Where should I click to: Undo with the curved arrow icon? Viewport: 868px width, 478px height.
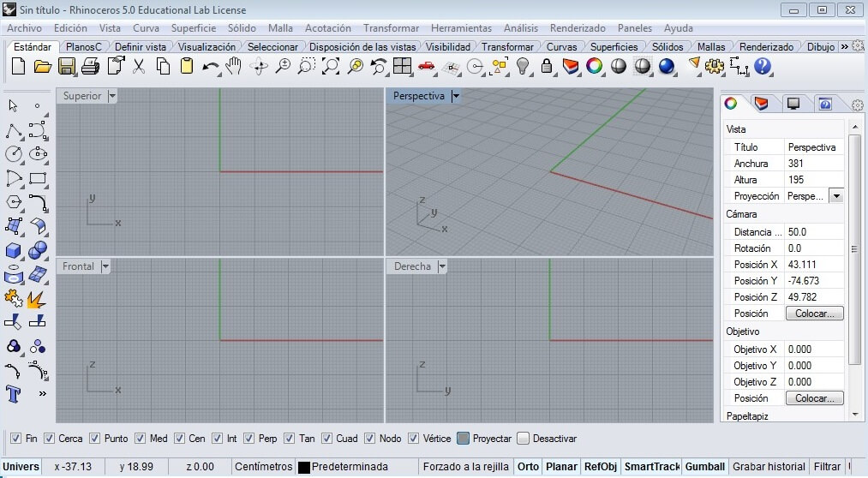coord(210,67)
